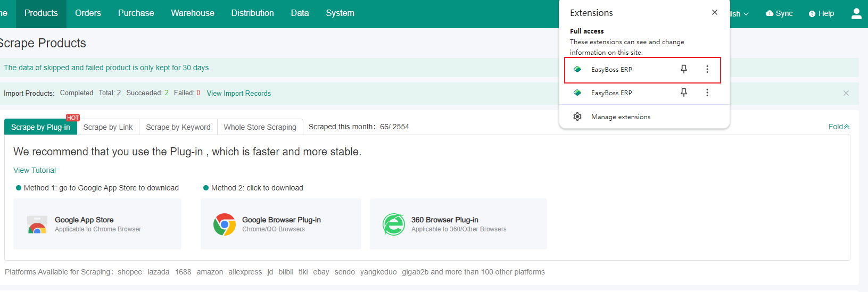The width and height of the screenshot is (868, 292).
Task: Dismiss the Import Products notice bar
Action: (846, 93)
